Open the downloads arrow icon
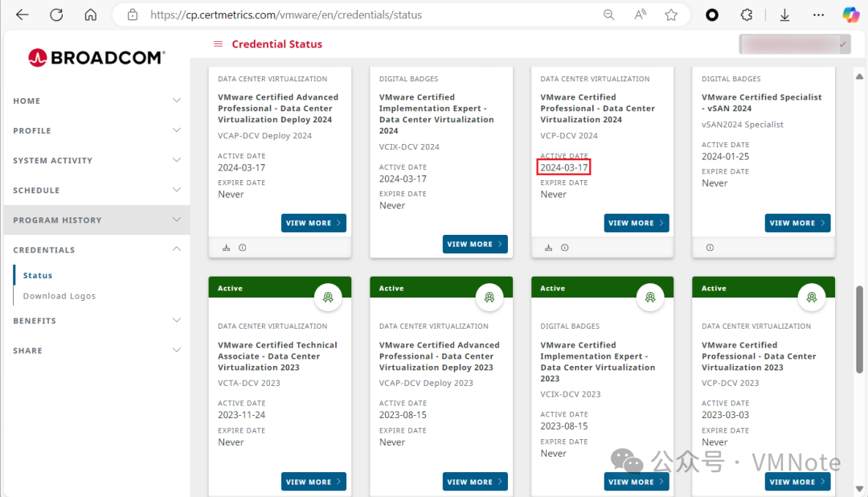 784,15
